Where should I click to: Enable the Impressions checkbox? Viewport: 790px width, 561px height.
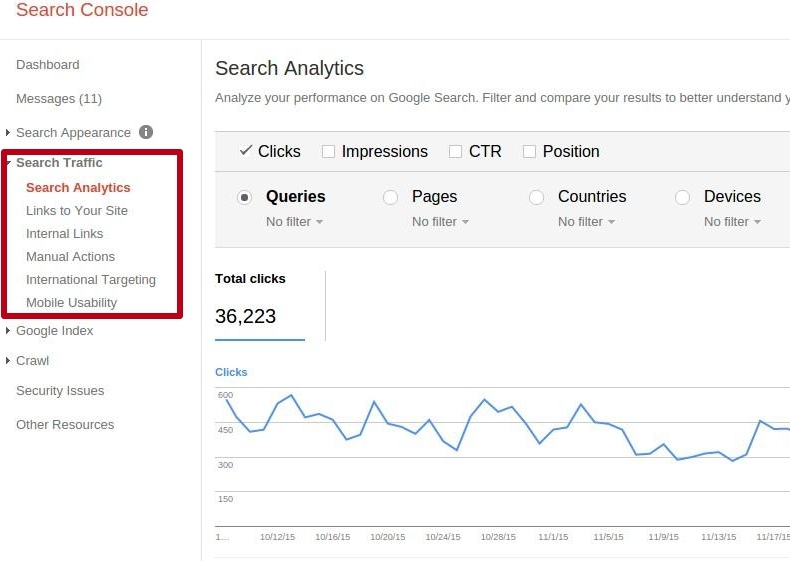(328, 151)
